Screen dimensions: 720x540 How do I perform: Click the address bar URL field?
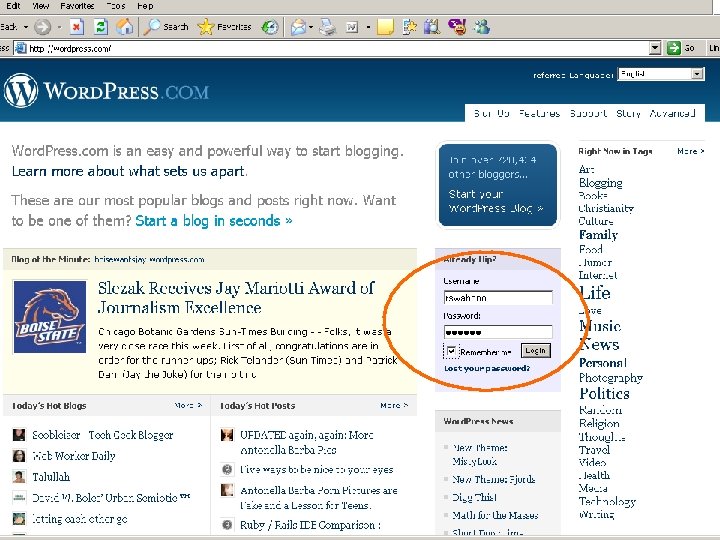[x=338, y=48]
